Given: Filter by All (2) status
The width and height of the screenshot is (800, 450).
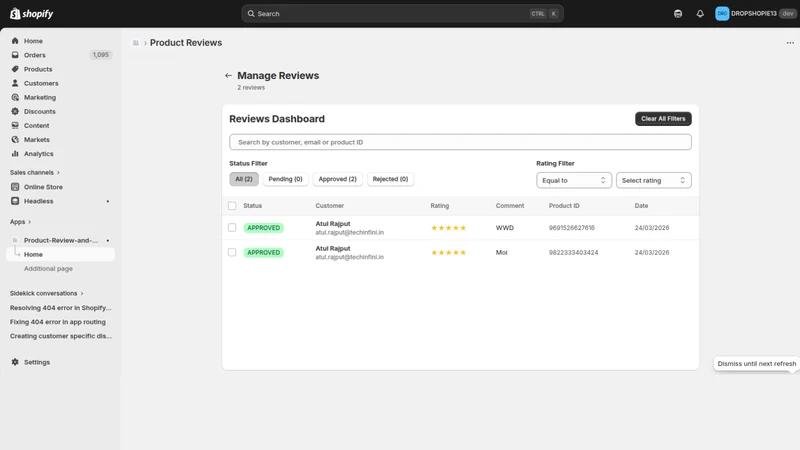Looking at the screenshot, I should tap(244, 179).
